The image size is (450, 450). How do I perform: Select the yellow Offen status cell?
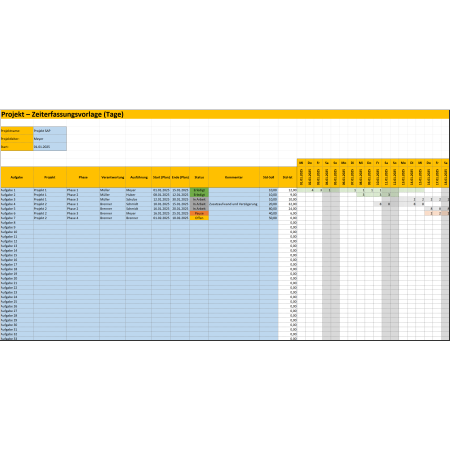point(199,218)
